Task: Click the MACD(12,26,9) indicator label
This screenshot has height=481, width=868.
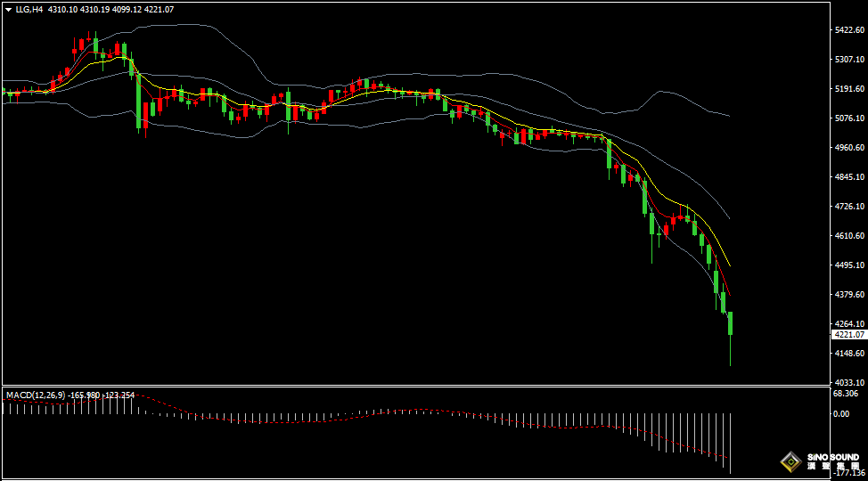Action: pyautogui.click(x=32, y=395)
